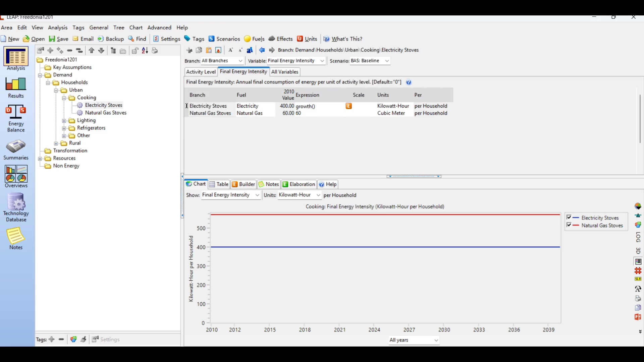Click the Backup toolbar button
The height and width of the screenshot is (362, 644).
click(x=111, y=39)
